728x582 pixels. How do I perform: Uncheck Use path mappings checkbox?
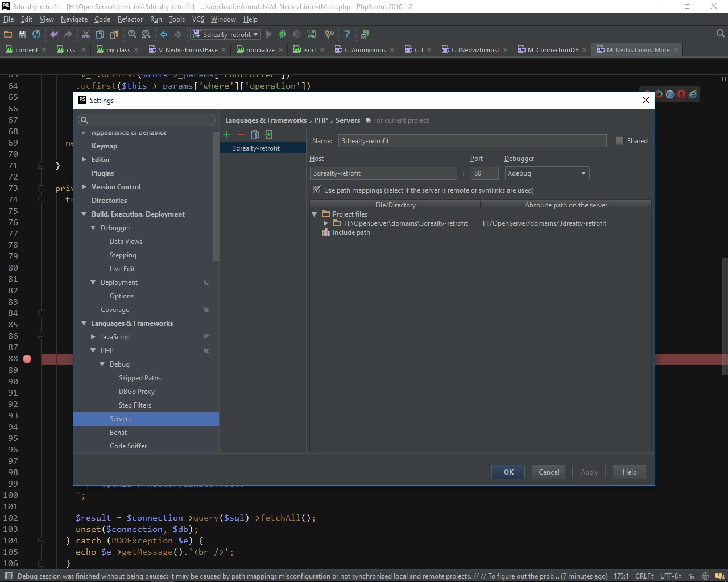tap(317, 190)
